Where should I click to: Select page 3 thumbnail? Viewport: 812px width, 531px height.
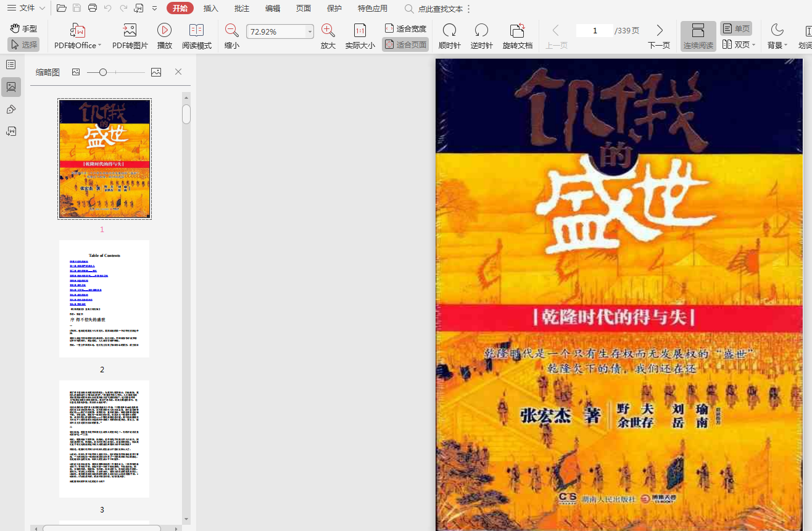tap(104, 439)
